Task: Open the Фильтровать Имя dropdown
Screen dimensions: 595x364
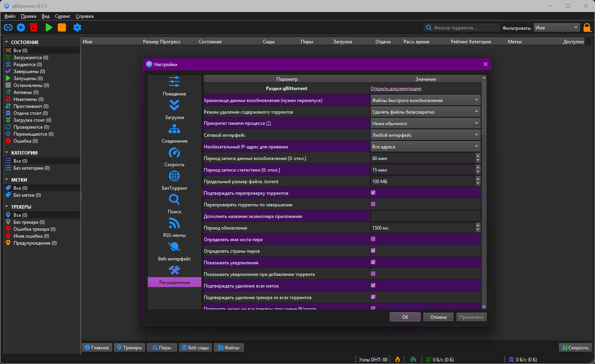Action: pos(557,27)
